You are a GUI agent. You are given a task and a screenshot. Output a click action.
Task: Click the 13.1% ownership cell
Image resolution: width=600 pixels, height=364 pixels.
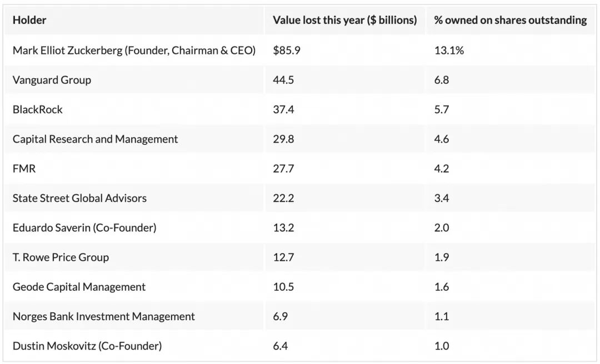pyautogui.click(x=449, y=50)
